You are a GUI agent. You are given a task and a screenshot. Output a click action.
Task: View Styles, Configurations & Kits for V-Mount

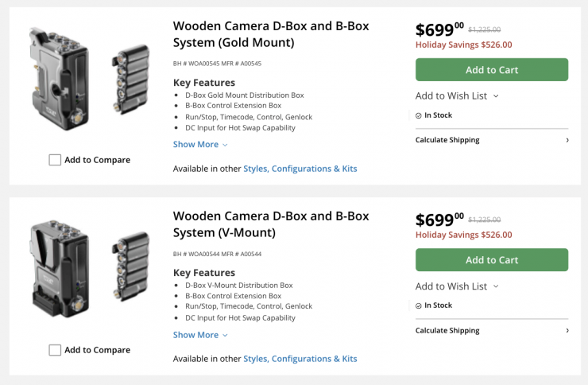pos(300,359)
